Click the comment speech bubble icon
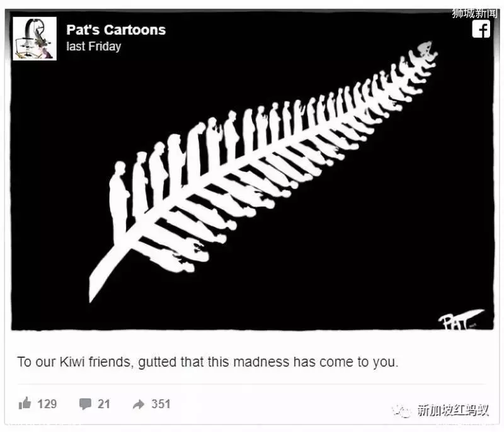 click(85, 404)
